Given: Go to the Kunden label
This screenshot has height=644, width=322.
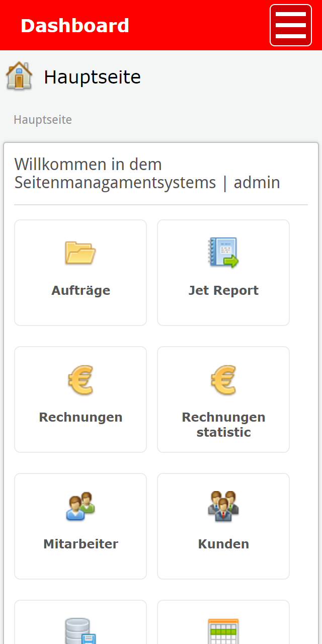Looking at the screenshot, I should point(223,544).
